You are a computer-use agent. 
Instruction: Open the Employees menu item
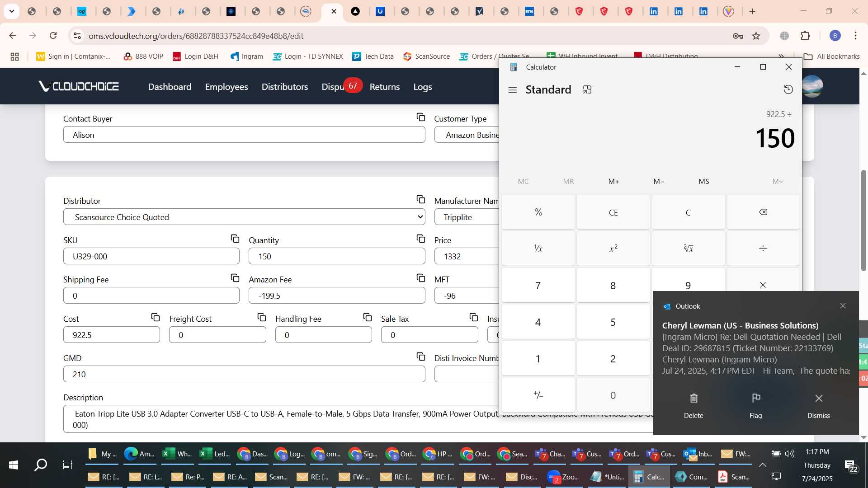coord(226,87)
